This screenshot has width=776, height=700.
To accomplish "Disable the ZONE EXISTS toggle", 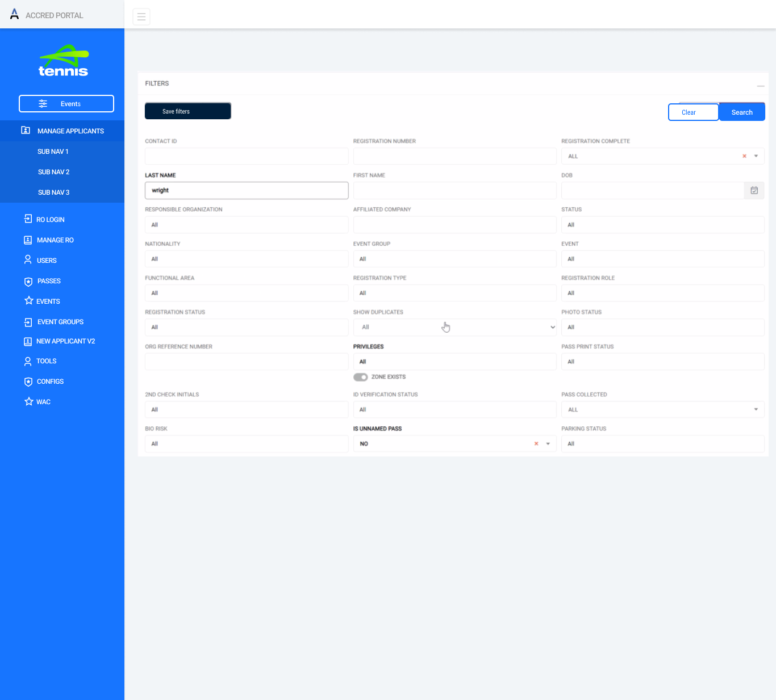I will [x=360, y=376].
